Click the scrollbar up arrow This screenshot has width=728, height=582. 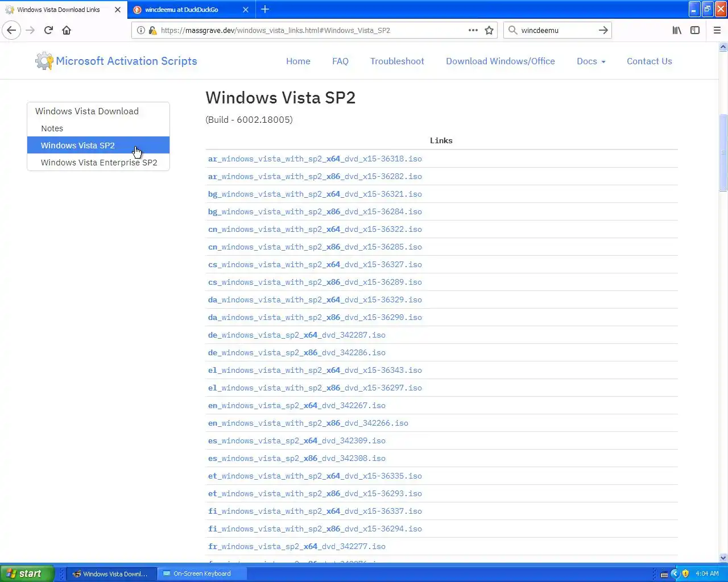click(723, 47)
